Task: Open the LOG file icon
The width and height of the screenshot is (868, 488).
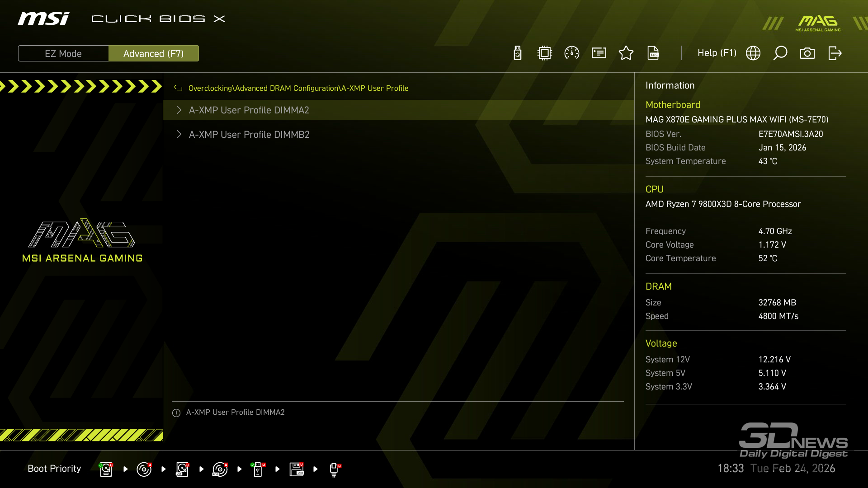Action: tap(653, 53)
